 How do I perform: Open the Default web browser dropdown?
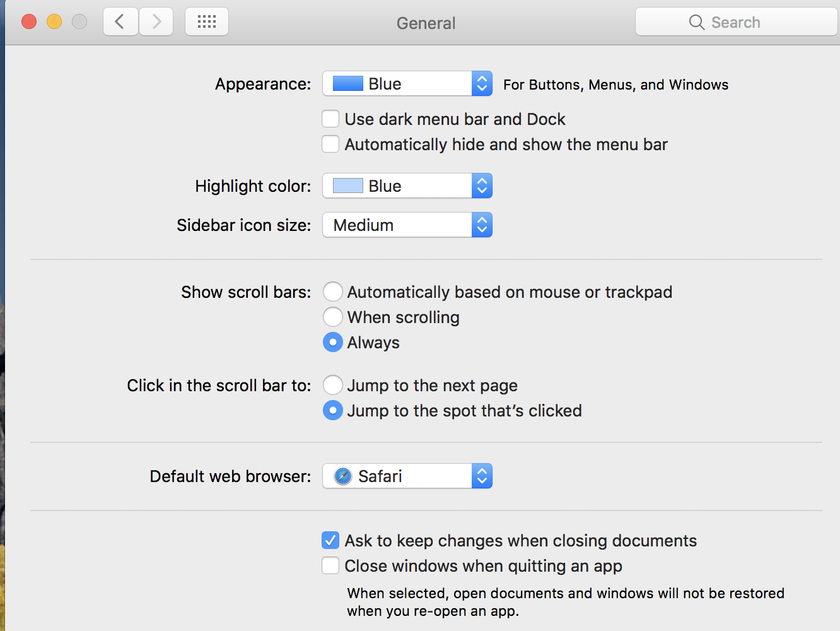pyautogui.click(x=407, y=476)
